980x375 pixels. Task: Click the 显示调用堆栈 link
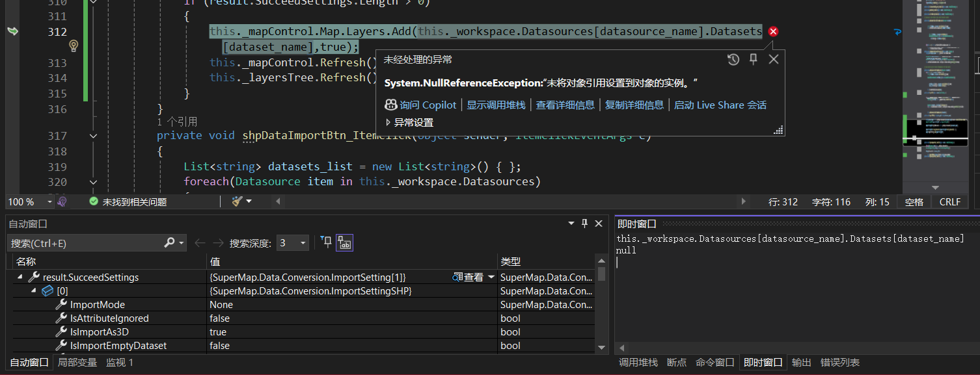(496, 105)
